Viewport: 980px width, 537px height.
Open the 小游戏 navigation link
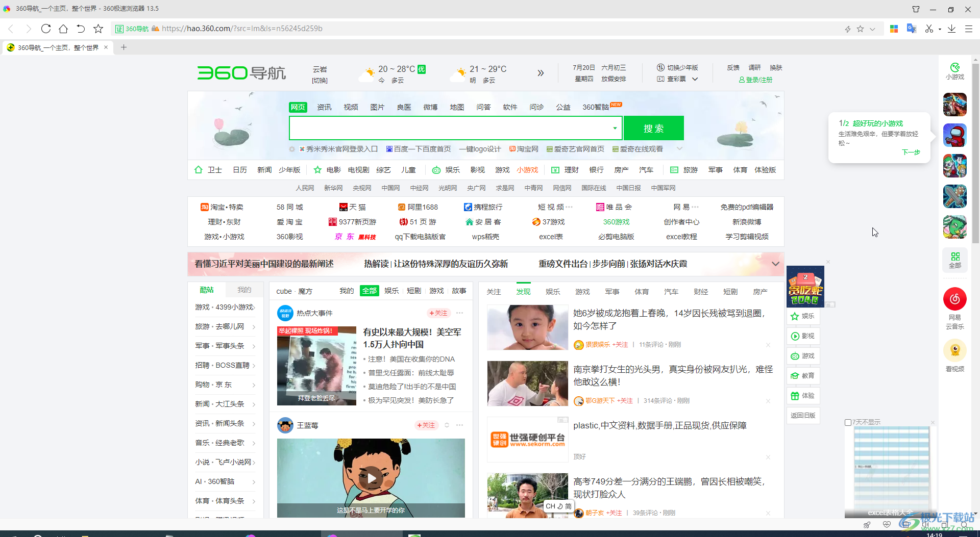[527, 170]
